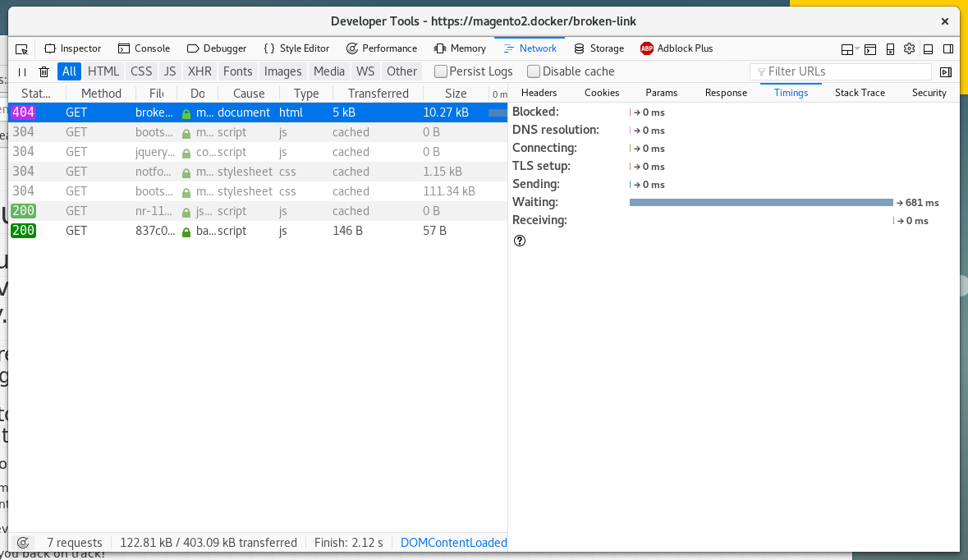Open the Performance panel
Image resolution: width=968 pixels, height=560 pixels.
click(382, 48)
